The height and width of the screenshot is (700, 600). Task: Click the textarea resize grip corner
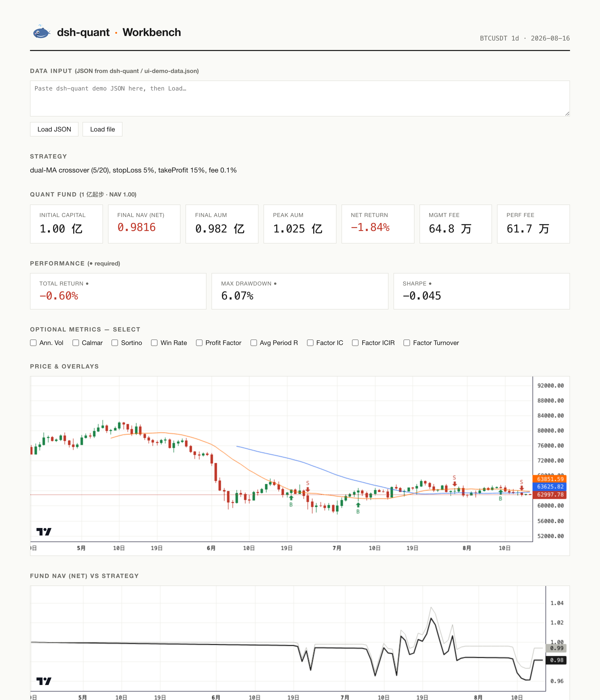point(567,114)
